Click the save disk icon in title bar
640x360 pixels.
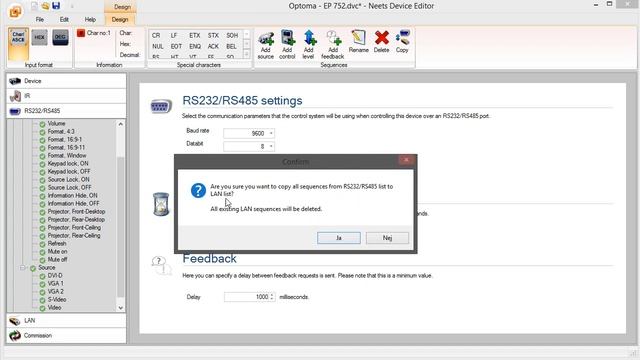tap(56, 6)
